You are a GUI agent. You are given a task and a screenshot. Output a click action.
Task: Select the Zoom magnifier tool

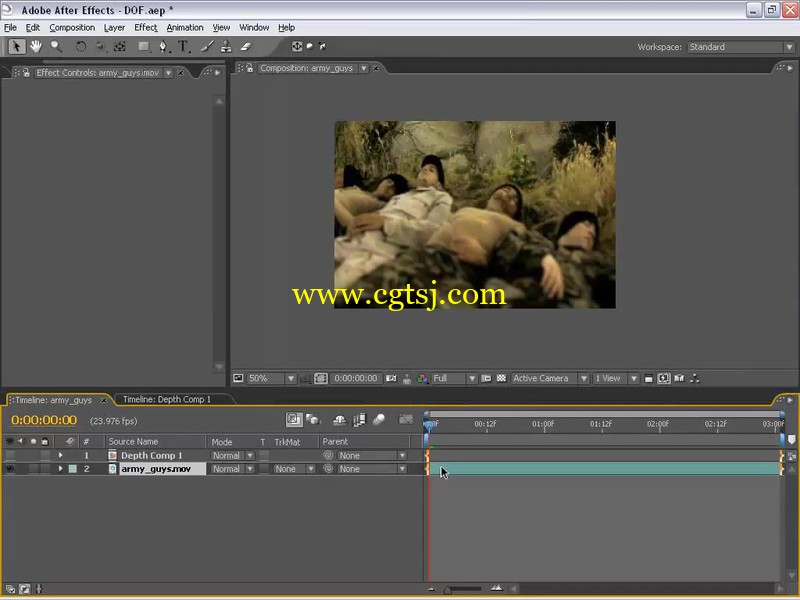[x=56, y=47]
